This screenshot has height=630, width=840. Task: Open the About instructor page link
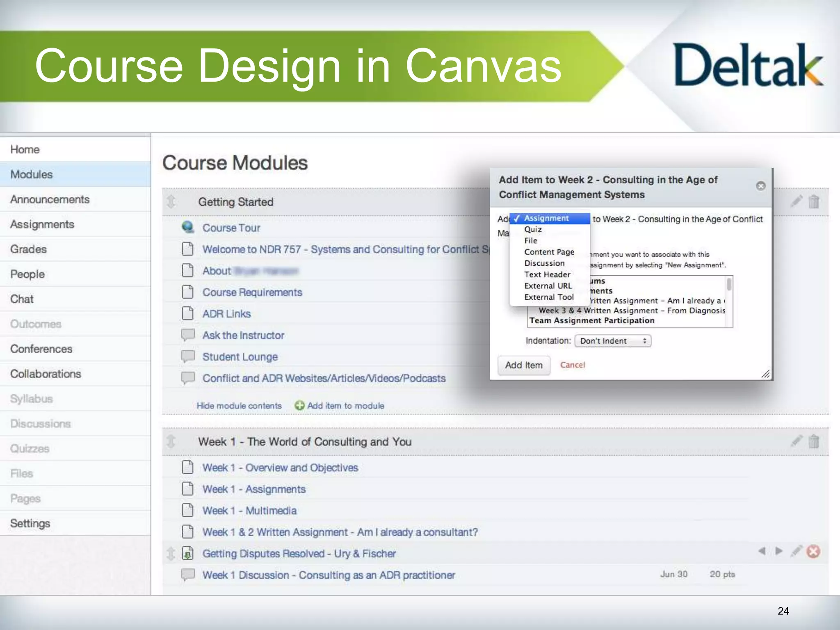pos(250,271)
